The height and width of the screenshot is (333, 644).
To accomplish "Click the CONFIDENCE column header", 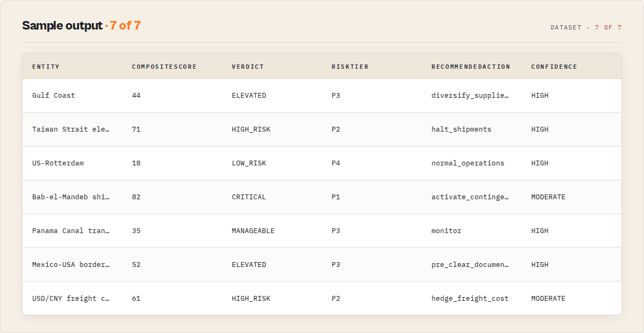I will pos(554,67).
